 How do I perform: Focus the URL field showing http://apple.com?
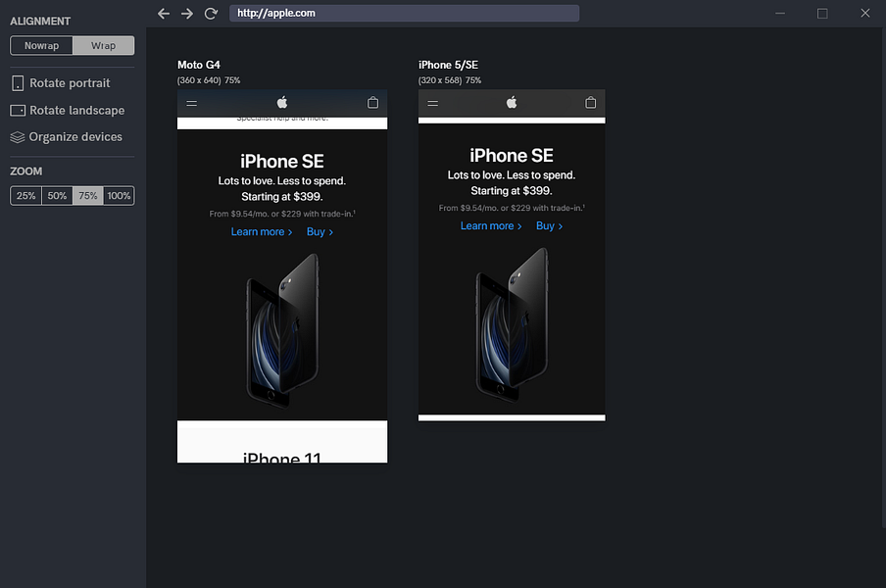pyautogui.click(x=404, y=14)
